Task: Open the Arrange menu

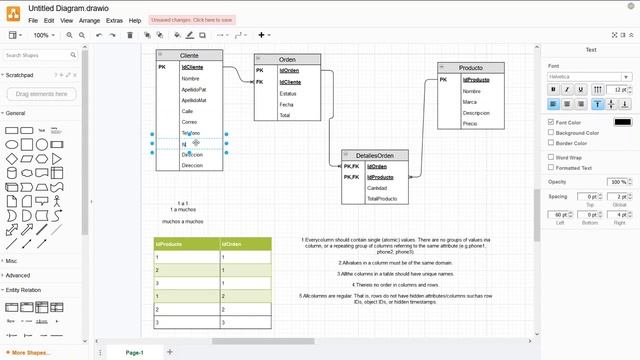Action: coord(89,20)
